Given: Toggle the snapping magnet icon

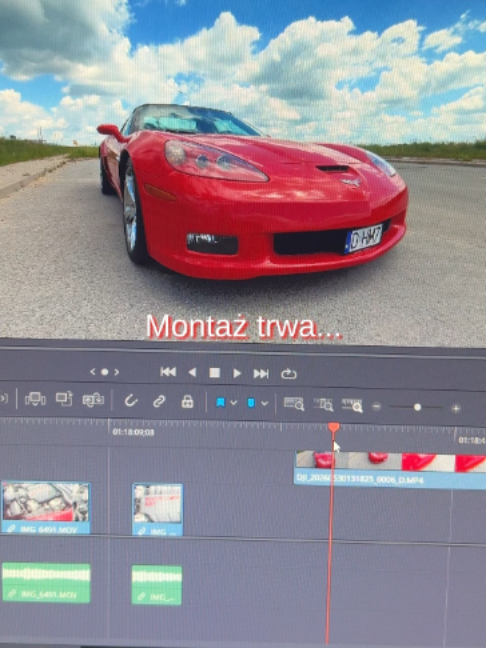Looking at the screenshot, I should (131, 400).
